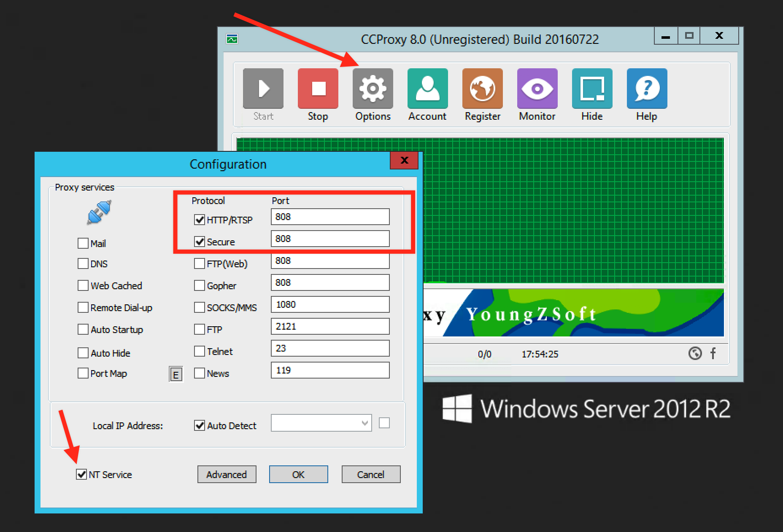Viewport: 783px width, 532px height.
Task: Confirm configuration with OK button
Action: point(298,474)
